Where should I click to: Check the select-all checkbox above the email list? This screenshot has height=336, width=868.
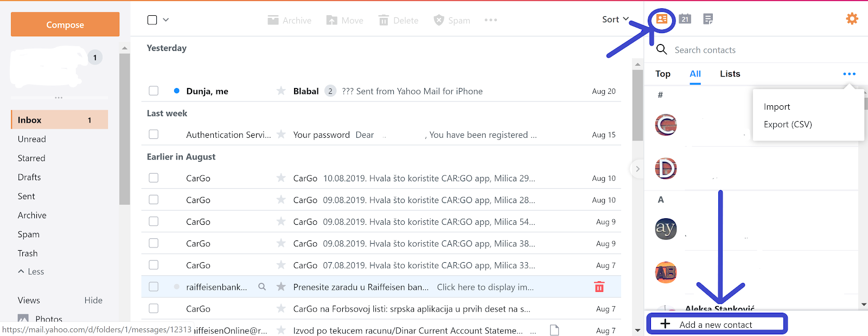tap(151, 18)
